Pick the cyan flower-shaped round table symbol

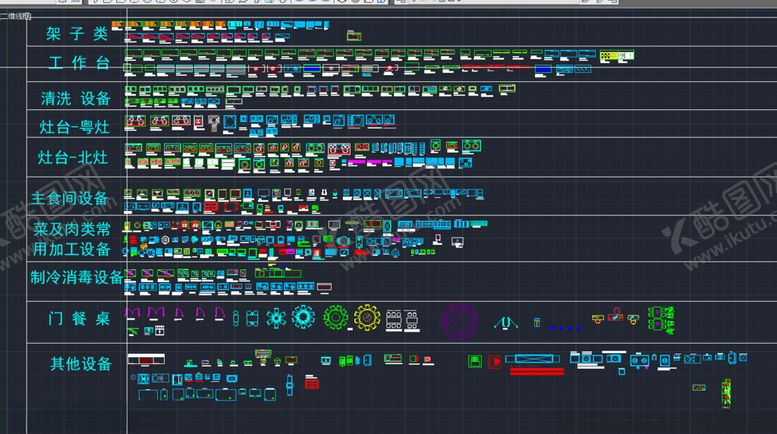click(x=303, y=319)
